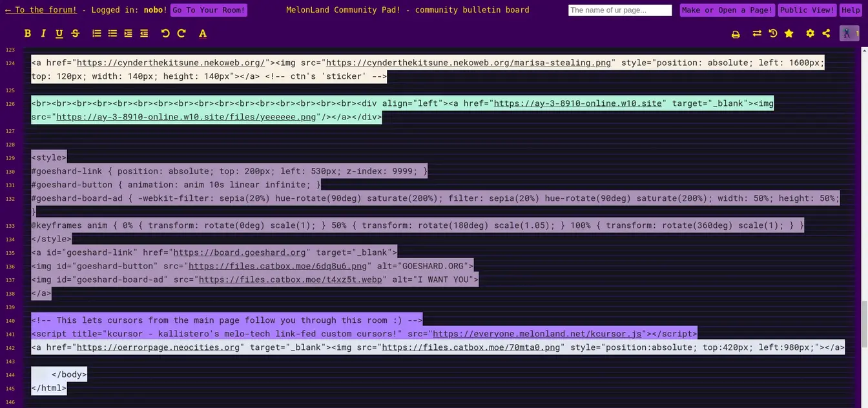Screen dimensions: 868x408
Task: Click the indent icon
Action: click(x=129, y=34)
